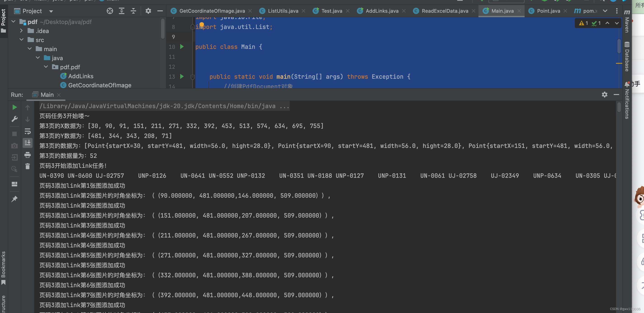Rerun Main using the green run icon
644x313 pixels.
(14, 107)
